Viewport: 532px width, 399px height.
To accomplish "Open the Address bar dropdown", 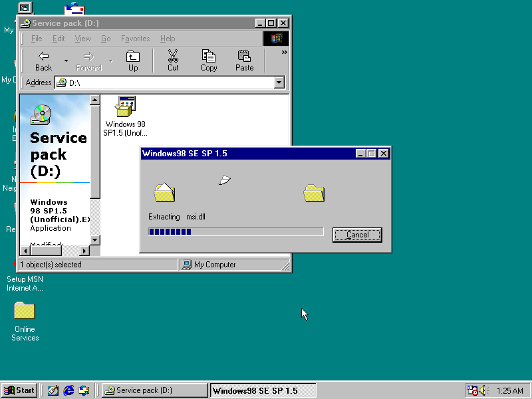I will pos(279,82).
